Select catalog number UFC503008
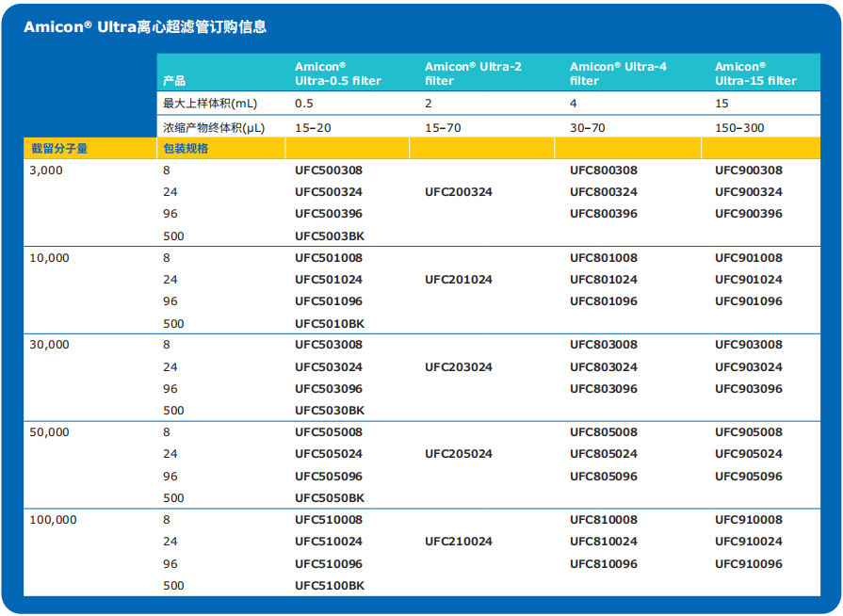This screenshot has height=616, width=843. pos(329,345)
